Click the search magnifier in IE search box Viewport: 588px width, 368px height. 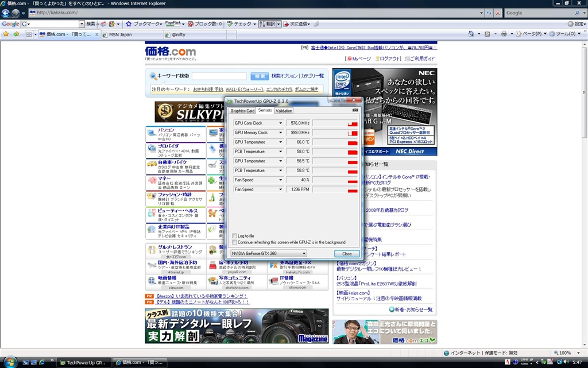coord(577,13)
